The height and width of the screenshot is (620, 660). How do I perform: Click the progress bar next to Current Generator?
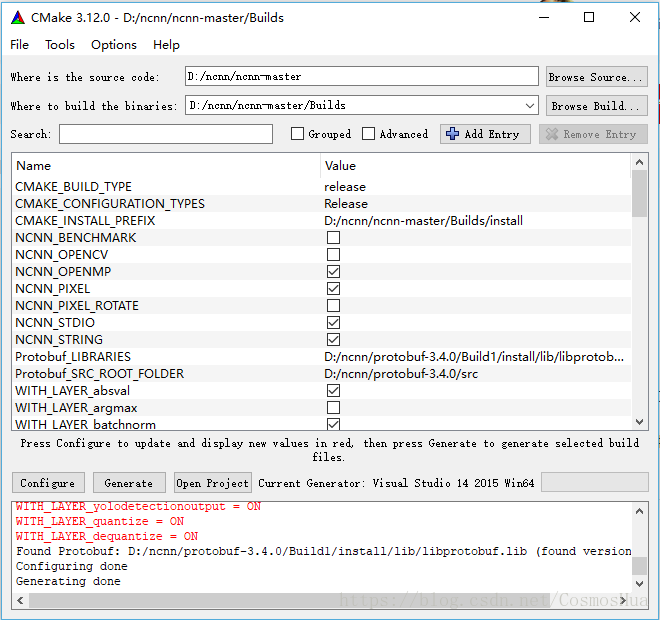tap(594, 482)
